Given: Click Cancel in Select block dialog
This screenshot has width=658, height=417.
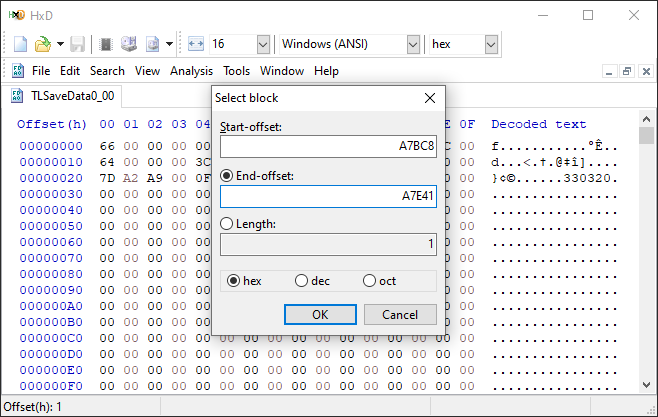Looking at the screenshot, I should point(399,314).
